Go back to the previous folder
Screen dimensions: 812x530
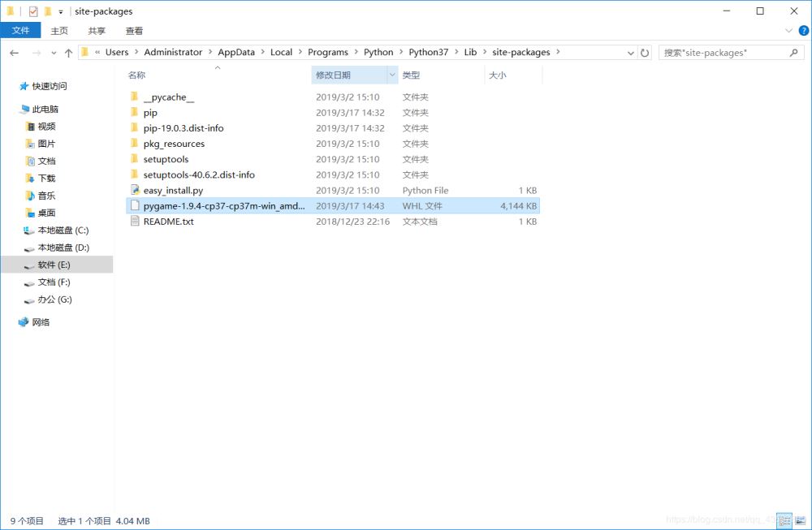15,53
